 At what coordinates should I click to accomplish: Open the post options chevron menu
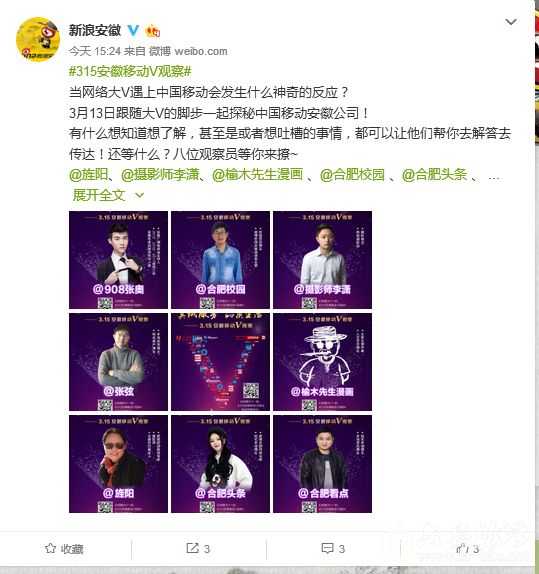(x=511, y=22)
